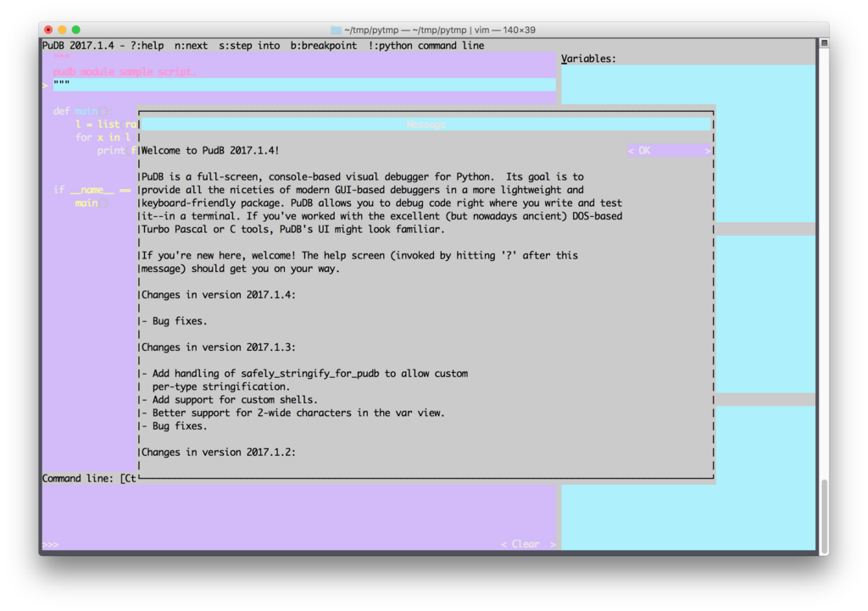The height and width of the screenshot is (611, 868).
Task: Click '- Add support for custom shells.' line
Action: [230, 400]
